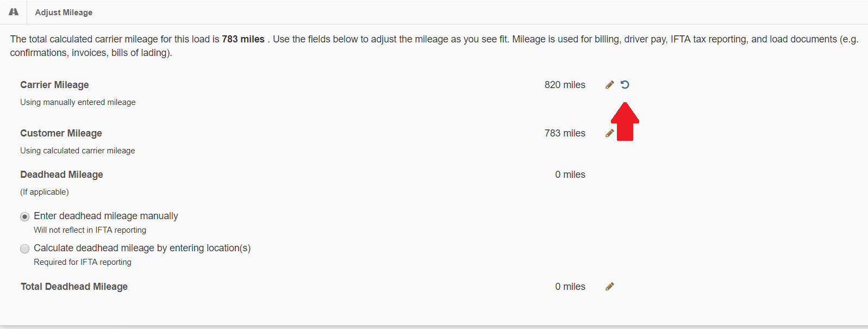
Task: Click the road icon in header
Action: coord(14,12)
